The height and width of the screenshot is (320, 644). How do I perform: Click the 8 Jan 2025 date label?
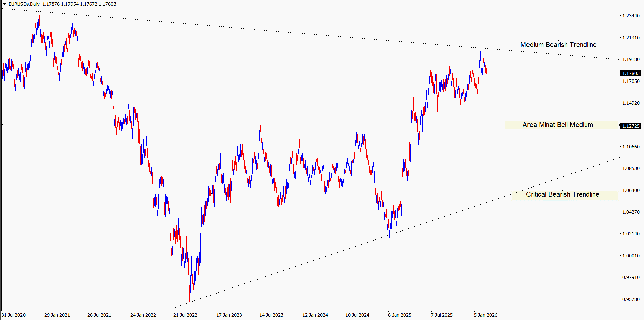400,315
